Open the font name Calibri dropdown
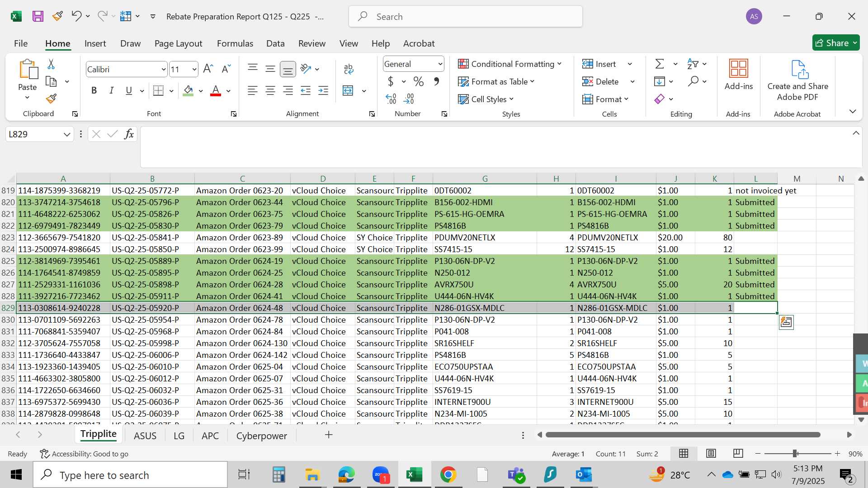Image resolution: width=868 pixels, height=488 pixels. click(163, 70)
